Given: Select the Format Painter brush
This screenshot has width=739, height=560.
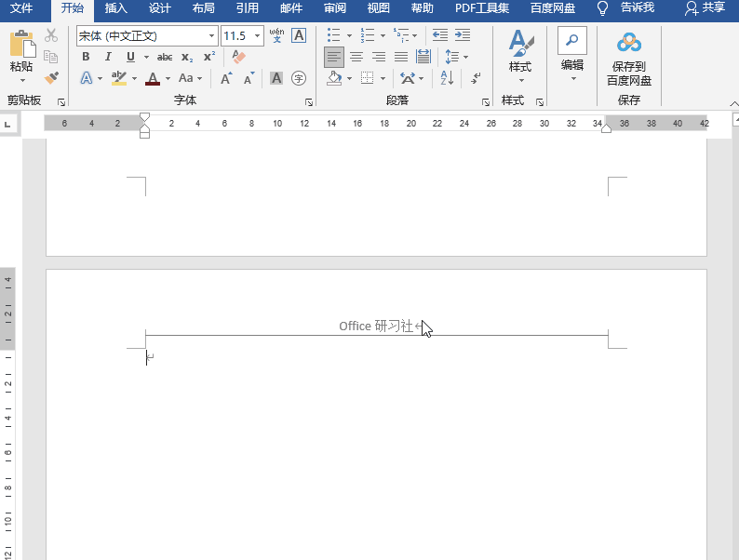Looking at the screenshot, I should coord(51,78).
